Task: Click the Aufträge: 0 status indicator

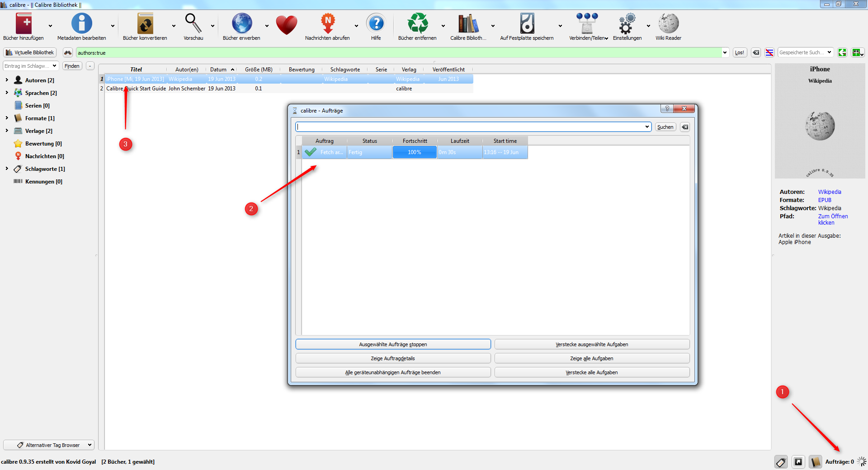Action: [840, 462]
